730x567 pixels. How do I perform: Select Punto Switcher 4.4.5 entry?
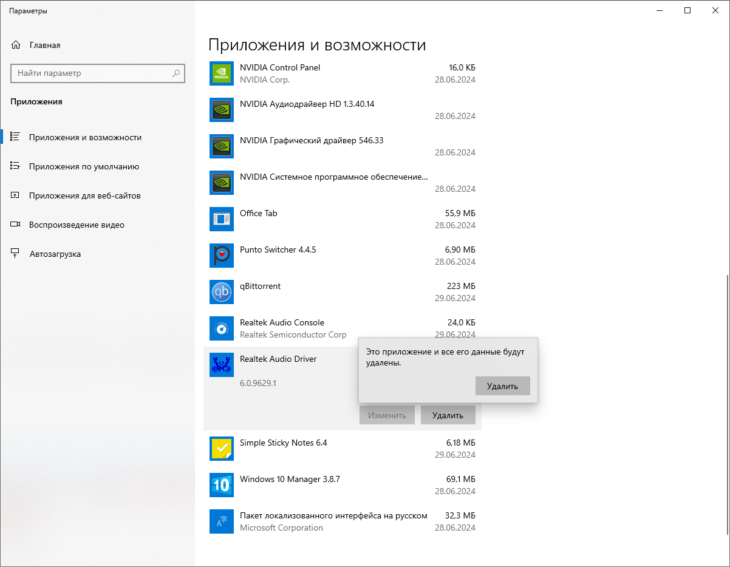click(278, 250)
